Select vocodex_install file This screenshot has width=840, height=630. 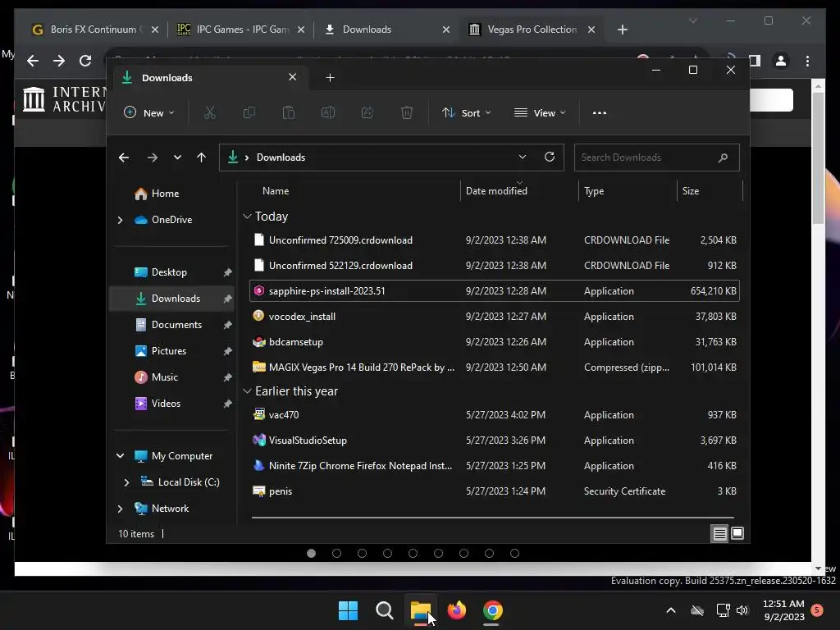click(x=495, y=317)
